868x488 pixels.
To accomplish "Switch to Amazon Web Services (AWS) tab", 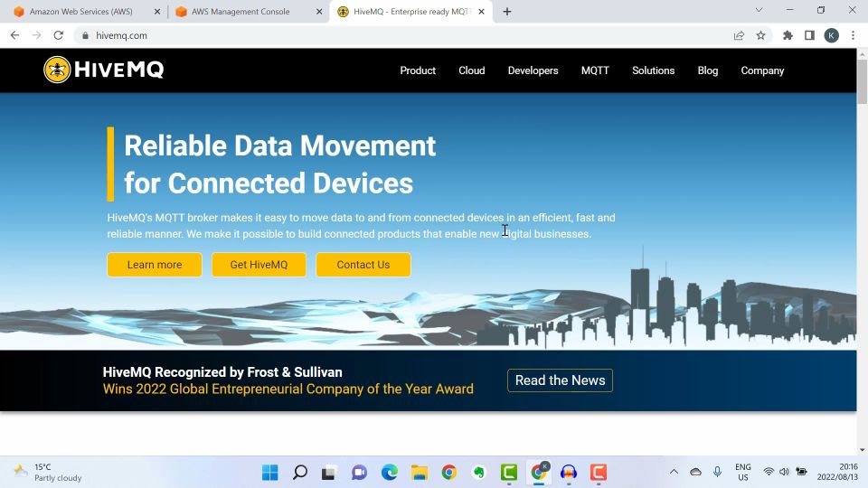I will pos(80,12).
